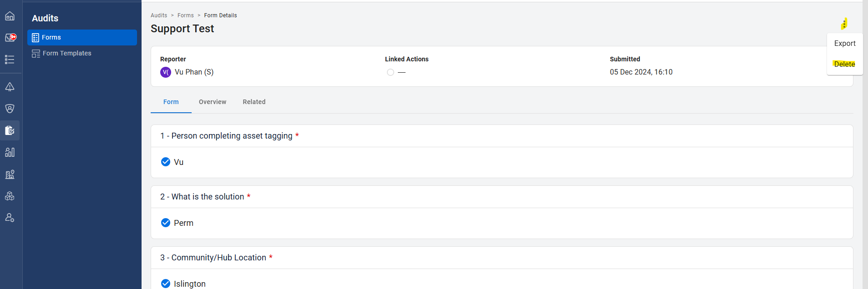Screen dimensions: 868x289
Task: Choose Delete from the options menu
Action: tap(844, 64)
